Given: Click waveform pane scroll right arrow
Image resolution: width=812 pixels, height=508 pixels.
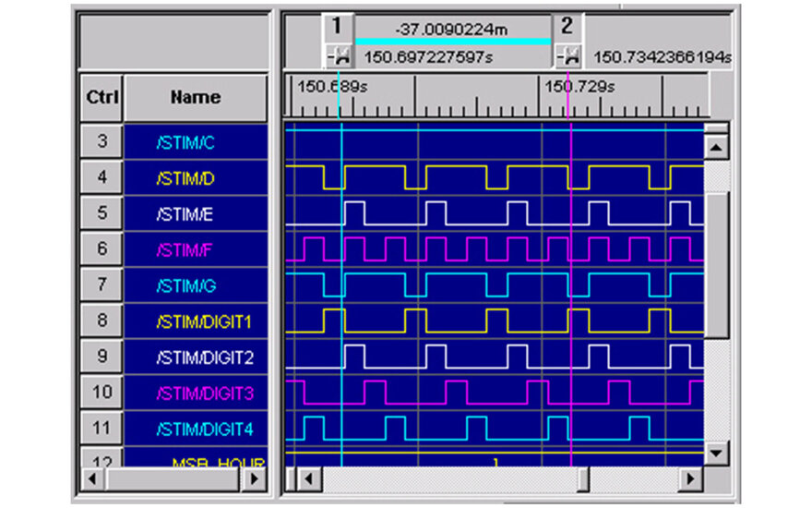Looking at the screenshot, I should click(x=691, y=478).
